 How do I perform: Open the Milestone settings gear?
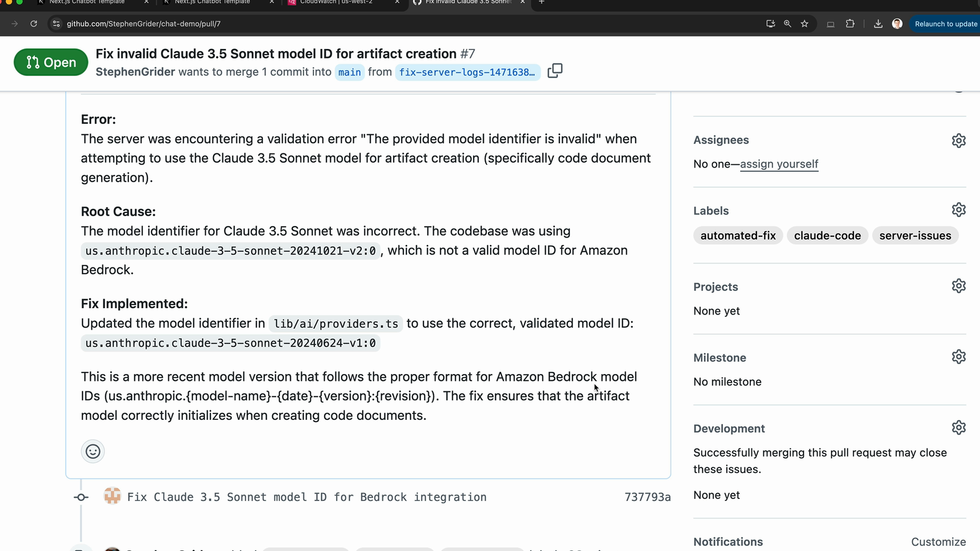click(959, 357)
